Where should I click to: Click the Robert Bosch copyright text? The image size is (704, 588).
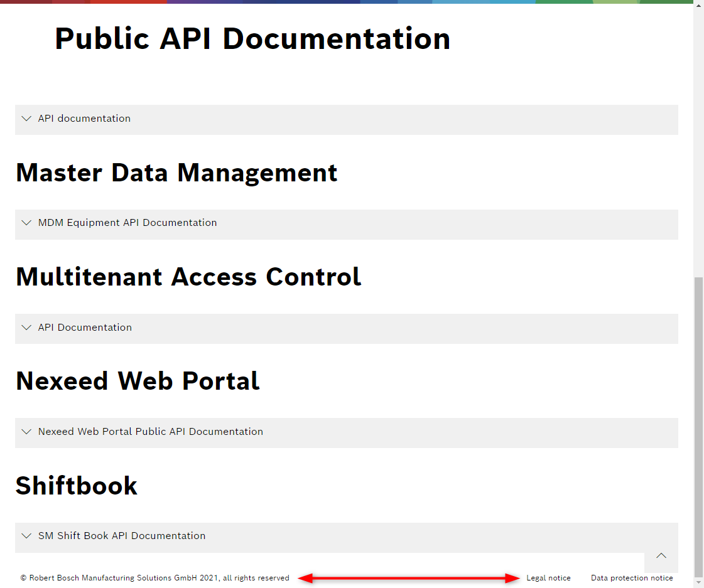(155, 578)
